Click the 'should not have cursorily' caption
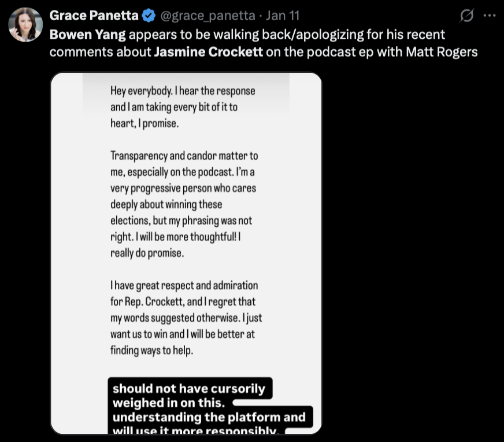The image size is (504, 442). coord(189,389)
